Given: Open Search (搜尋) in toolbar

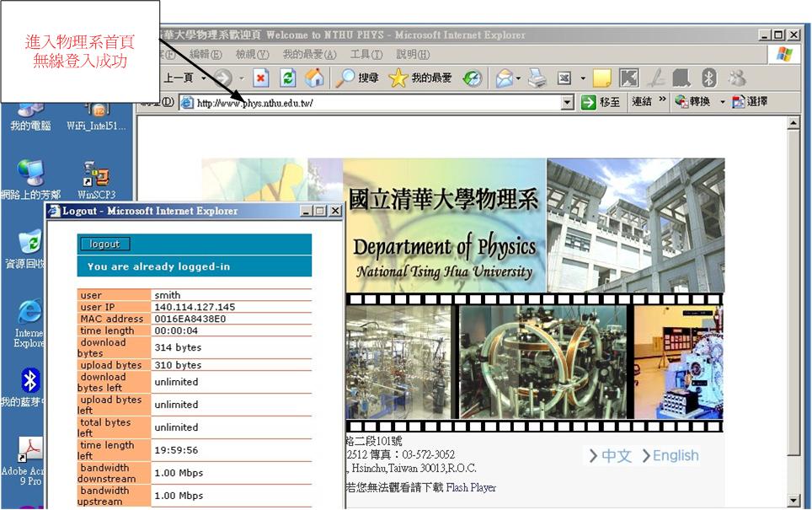Looking at the screenshot, I should (357, 78).
